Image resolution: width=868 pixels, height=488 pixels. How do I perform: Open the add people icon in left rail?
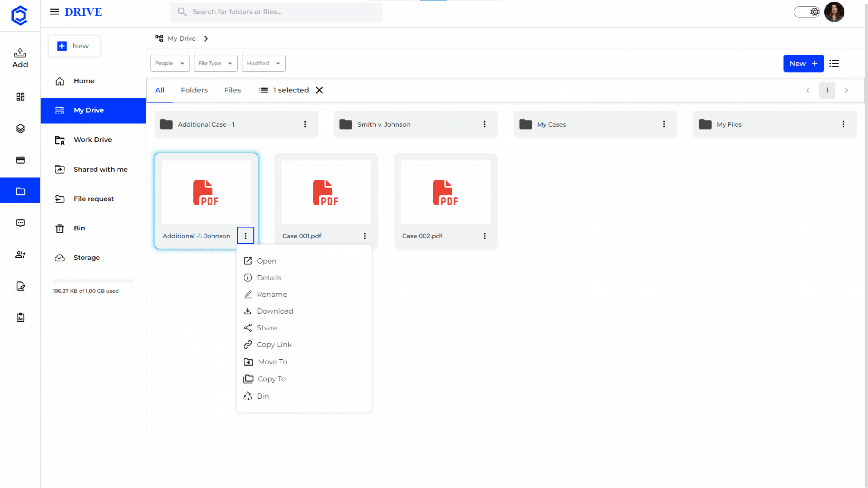click(x=20, y=255)
